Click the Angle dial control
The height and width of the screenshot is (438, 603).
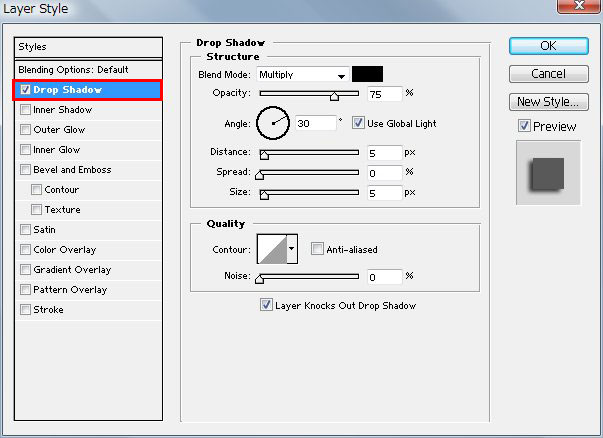point(273,123)
